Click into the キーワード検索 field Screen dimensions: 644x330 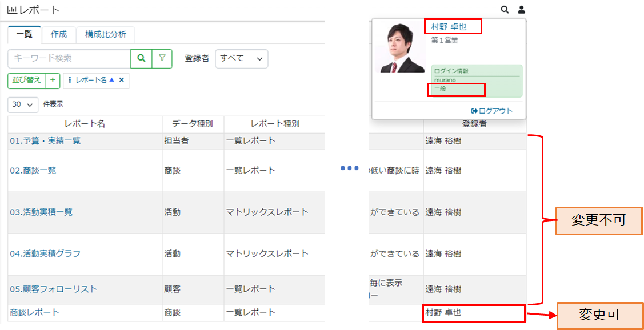tap(69, 59)
